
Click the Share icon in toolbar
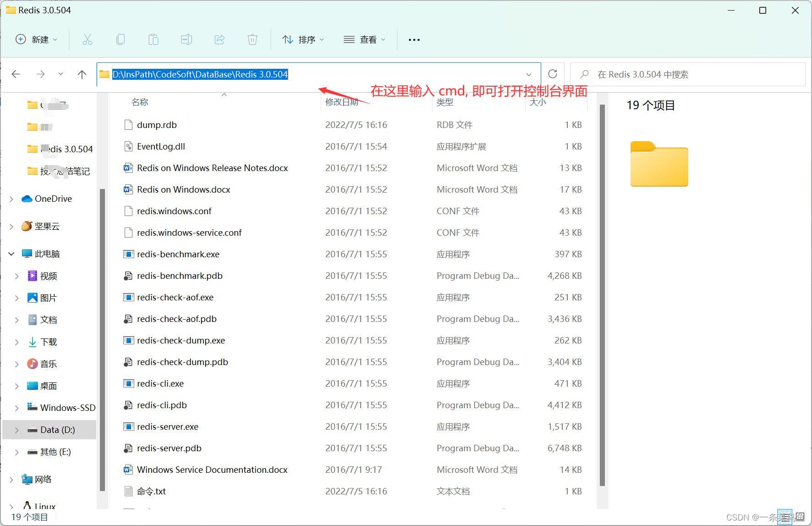[x=219, y=39]
